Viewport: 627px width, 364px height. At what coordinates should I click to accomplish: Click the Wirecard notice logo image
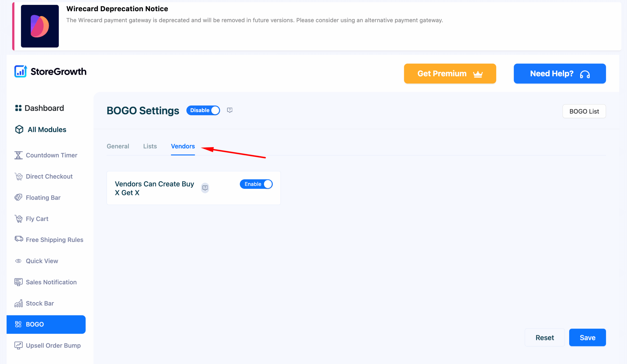click(x=40, y=26)
